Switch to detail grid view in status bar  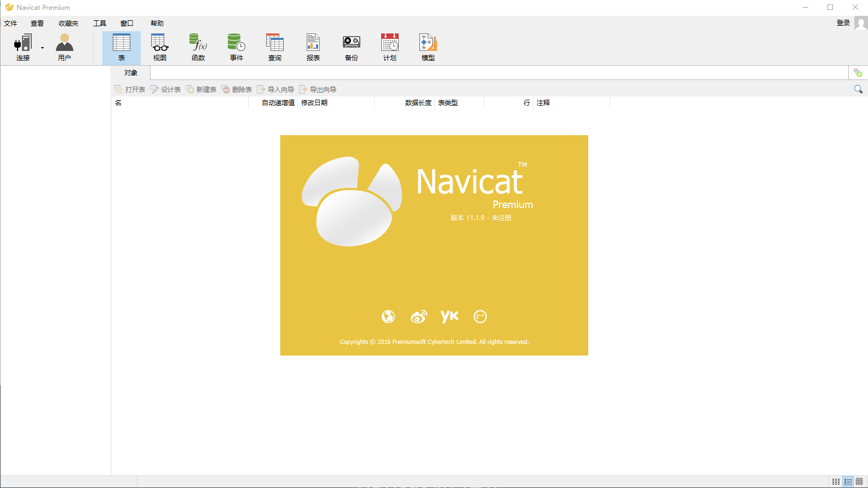coord(859,482)
